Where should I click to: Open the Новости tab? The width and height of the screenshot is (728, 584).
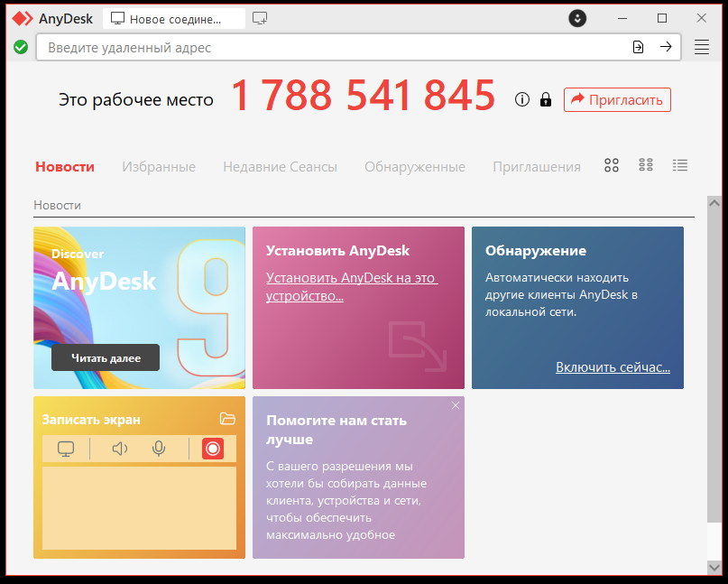click(x=65, y=167)
